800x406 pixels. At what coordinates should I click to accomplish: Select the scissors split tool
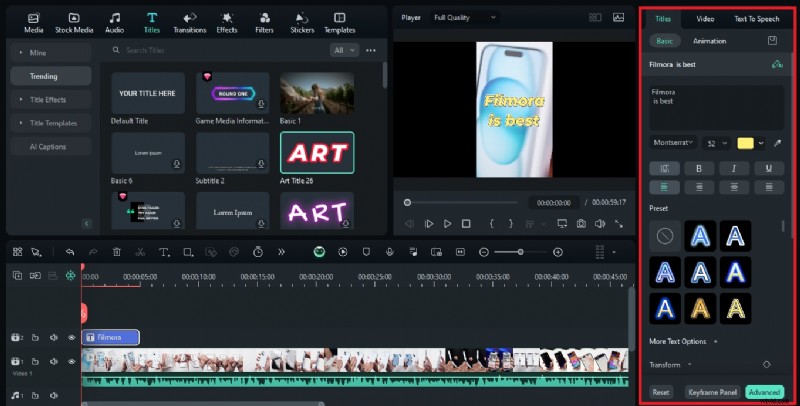(x=140, y=252)
